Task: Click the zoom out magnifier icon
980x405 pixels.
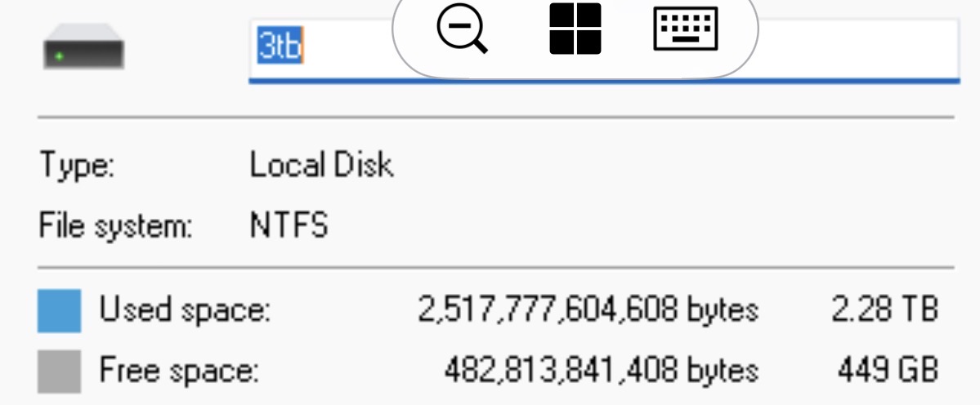Action: click(462, 31)
